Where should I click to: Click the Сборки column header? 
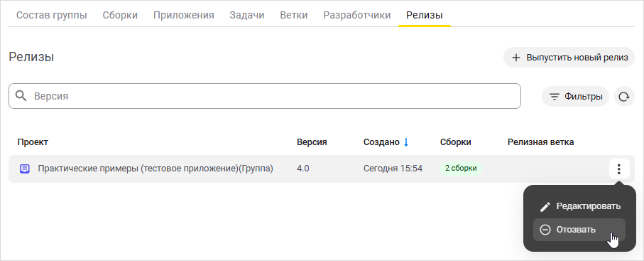coord(455,142)
